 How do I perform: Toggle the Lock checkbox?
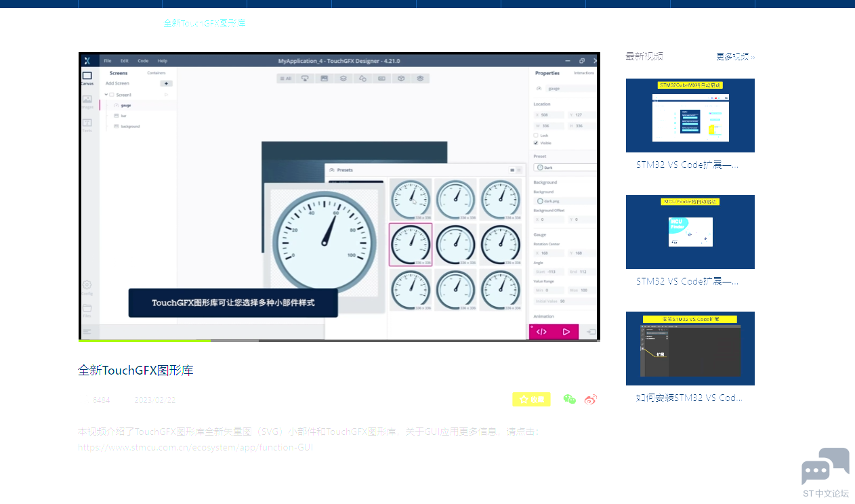tap(536, 135)
